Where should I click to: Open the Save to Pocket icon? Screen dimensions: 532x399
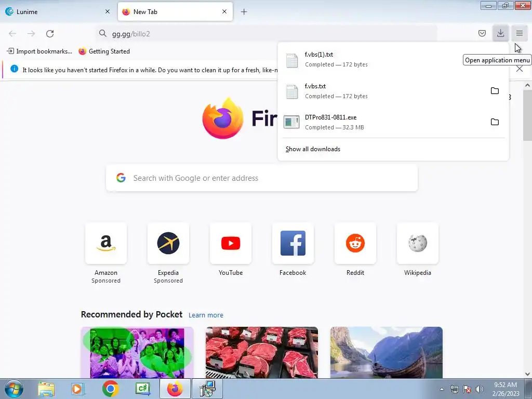(482, 33)
